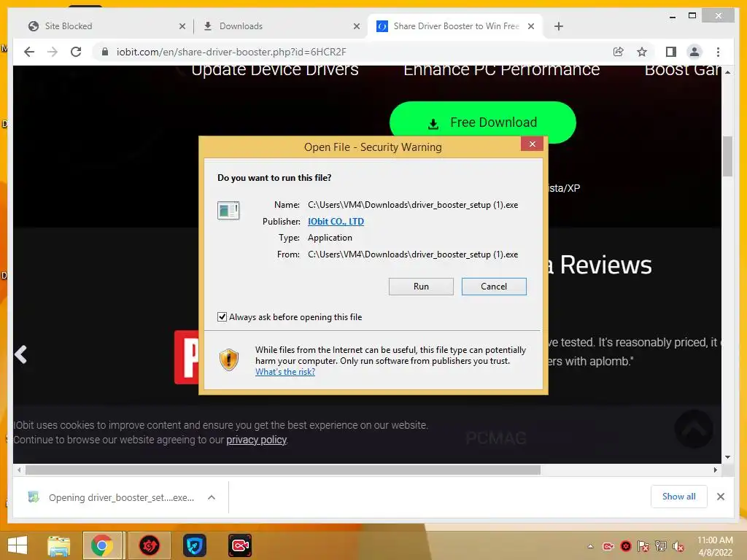Click the vertical page scrollbar thumb
747x560 pixels.
click(x=727, y=156)
